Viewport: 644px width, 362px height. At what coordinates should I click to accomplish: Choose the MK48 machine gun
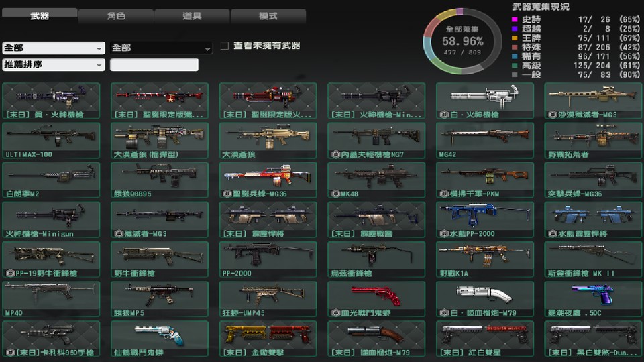[376, 180]
